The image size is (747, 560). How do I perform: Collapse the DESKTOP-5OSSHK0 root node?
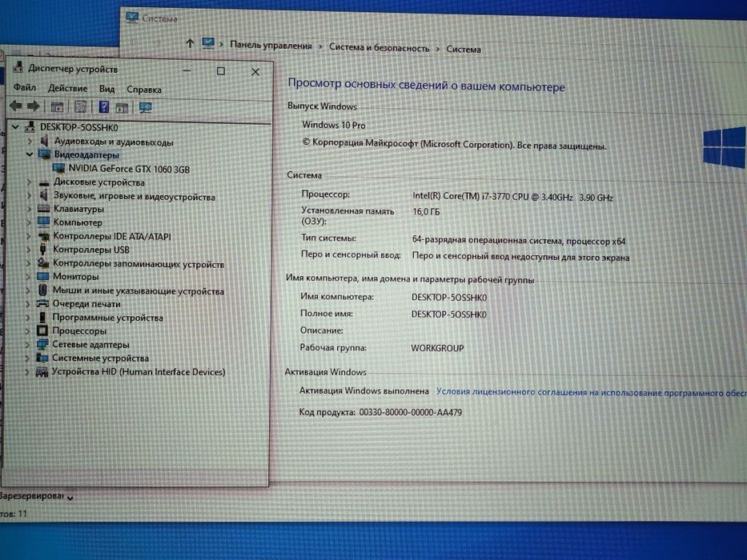tap(15, 126)
